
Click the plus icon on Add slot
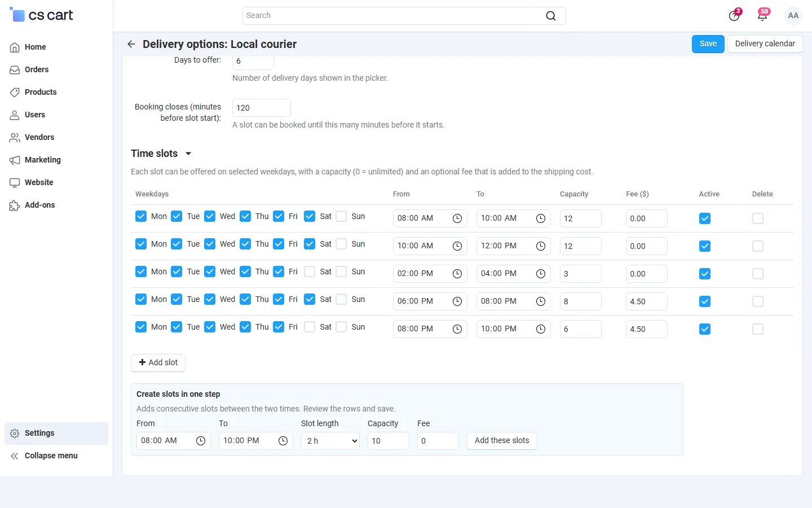pos(142,362)
